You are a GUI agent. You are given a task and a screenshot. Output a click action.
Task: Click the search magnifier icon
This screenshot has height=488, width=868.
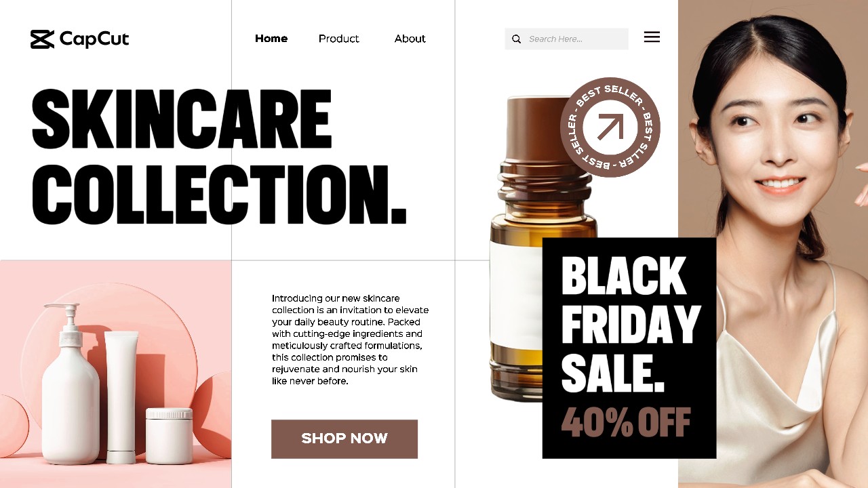[x=516, y=39]
